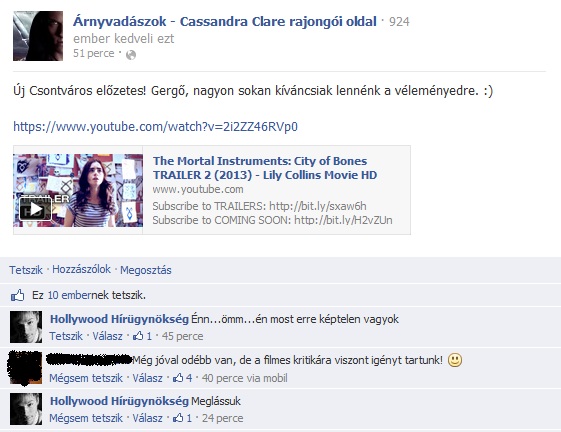Click like count icon on first comment
This screenshot has height=432, width=561.
[x=138, y=336]
